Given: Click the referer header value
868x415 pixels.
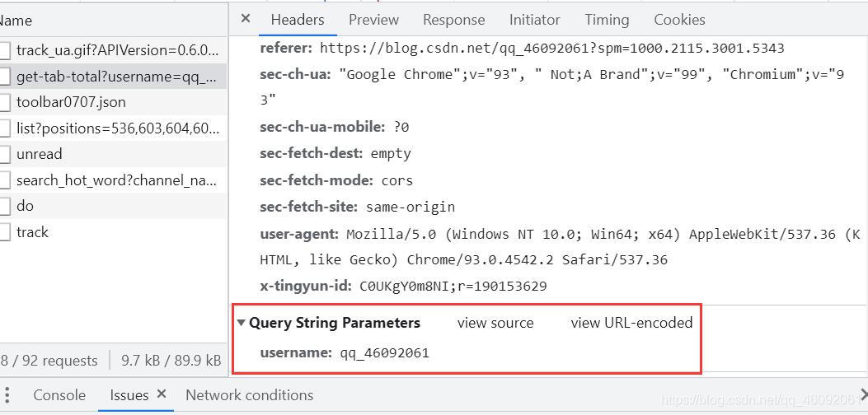Looking at the screenshot, I should click(x=552, y=48).
